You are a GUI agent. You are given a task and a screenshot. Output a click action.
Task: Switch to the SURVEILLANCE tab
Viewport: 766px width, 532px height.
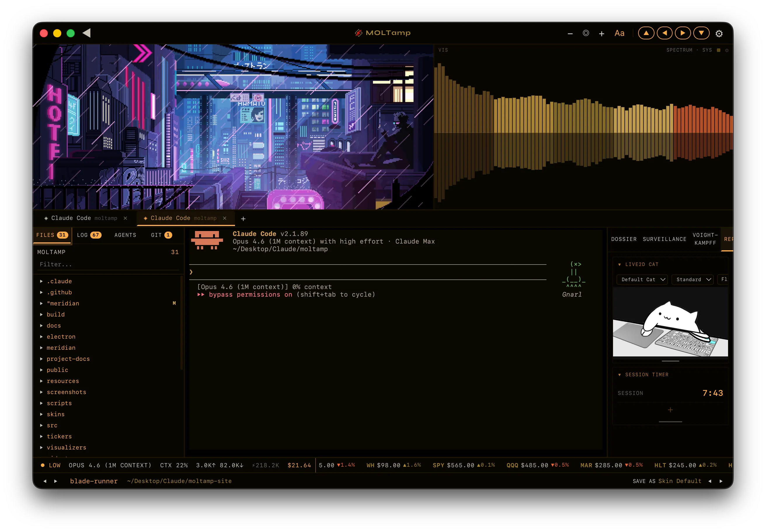[665, 239]
